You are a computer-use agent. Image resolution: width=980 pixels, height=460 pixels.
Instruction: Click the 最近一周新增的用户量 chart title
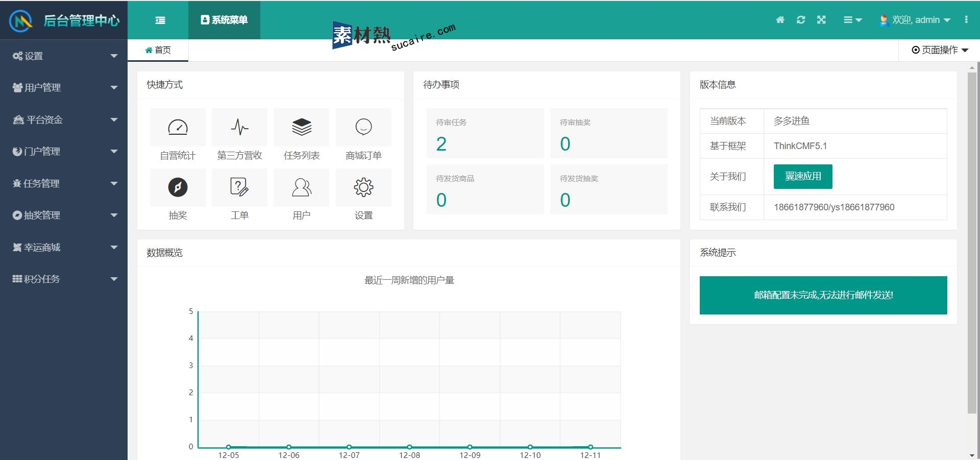(409, 280)
